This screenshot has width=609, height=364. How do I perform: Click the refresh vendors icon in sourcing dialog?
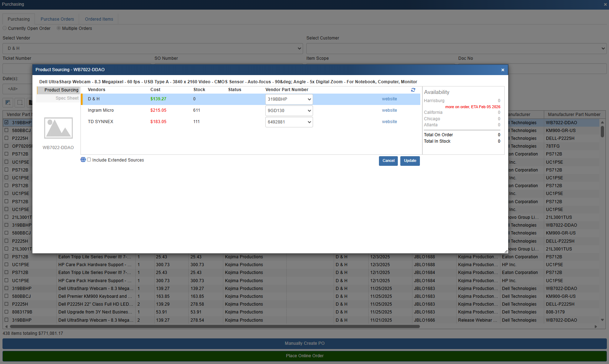pyautogui.click(x=413, y=90)
